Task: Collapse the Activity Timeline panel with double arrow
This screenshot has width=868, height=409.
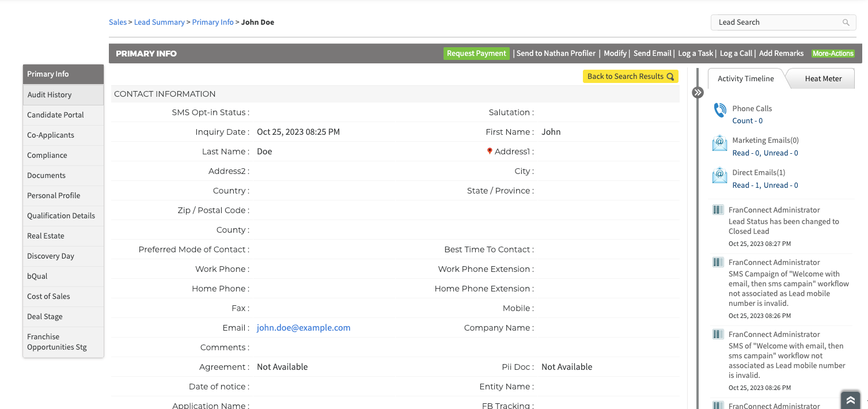Action: [698, 92]
